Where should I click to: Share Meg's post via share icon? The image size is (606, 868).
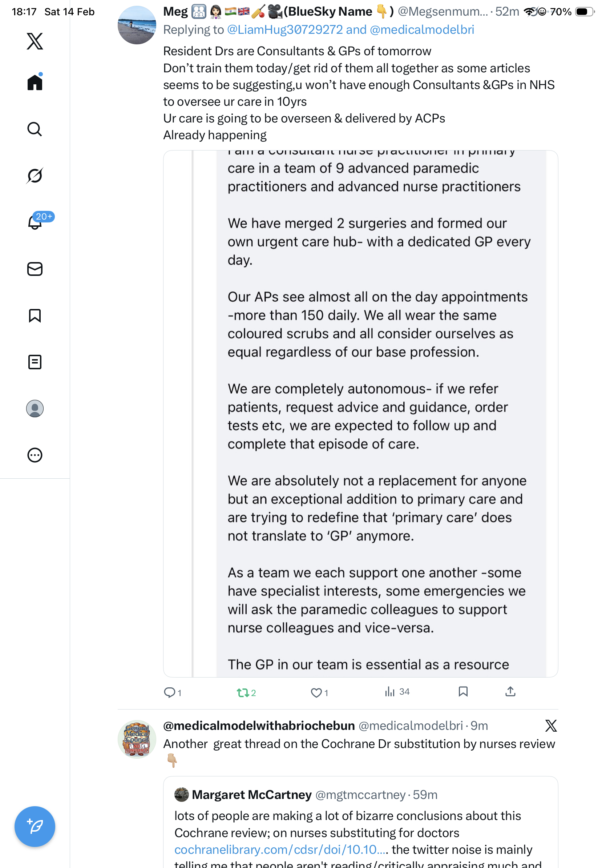(510, 692)
